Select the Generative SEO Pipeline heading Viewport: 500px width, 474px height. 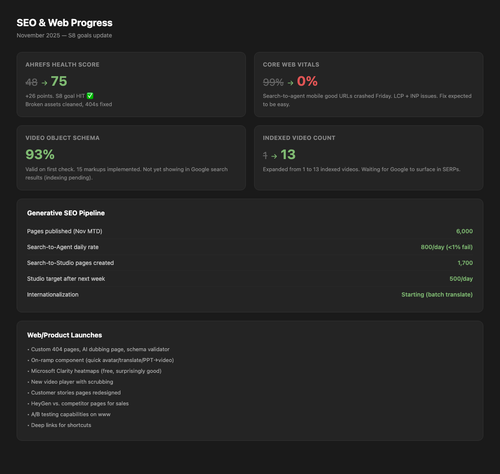click(x=66, y=213)
